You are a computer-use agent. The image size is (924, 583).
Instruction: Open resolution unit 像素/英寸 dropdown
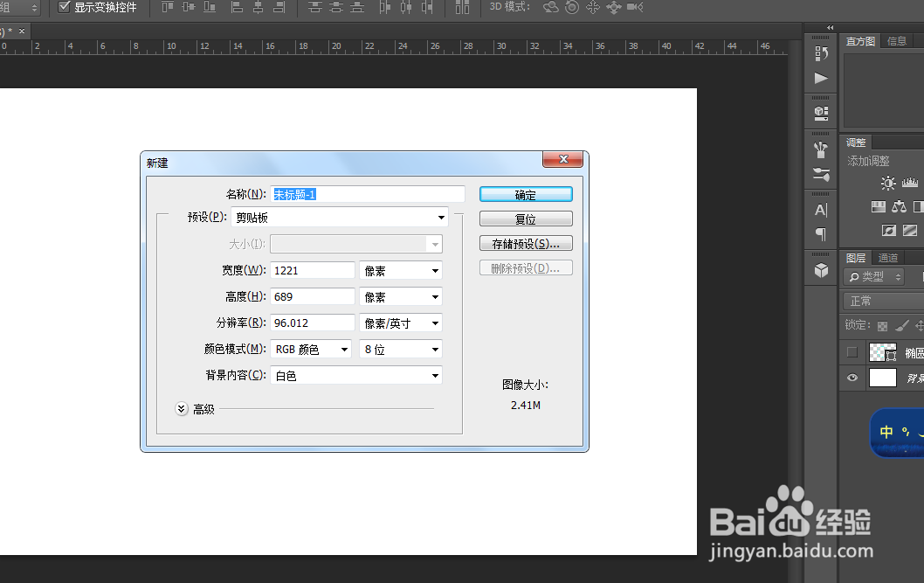coord(401,323)
